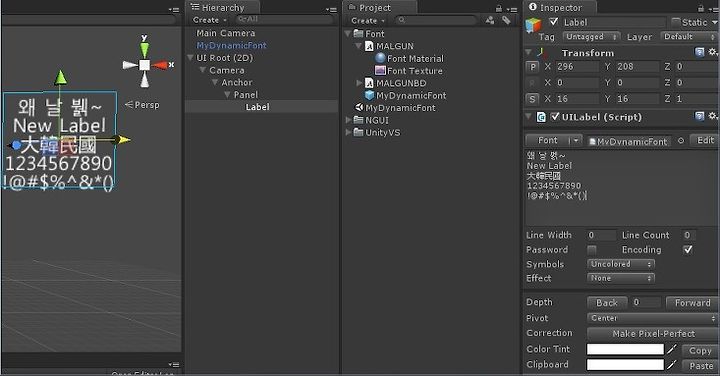Click the Depth Back button
The height and width of the screenshot is (376, 720).
pos(607,303)
